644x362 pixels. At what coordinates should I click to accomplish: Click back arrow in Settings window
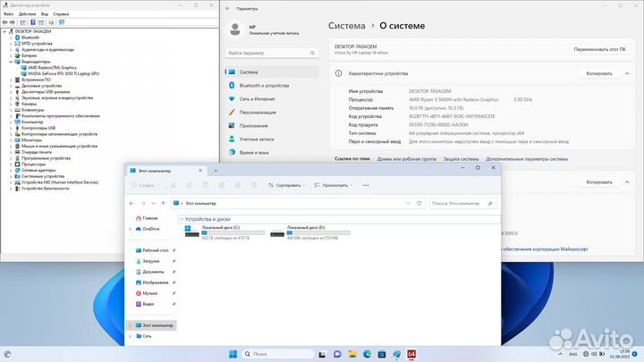(228, 8)
